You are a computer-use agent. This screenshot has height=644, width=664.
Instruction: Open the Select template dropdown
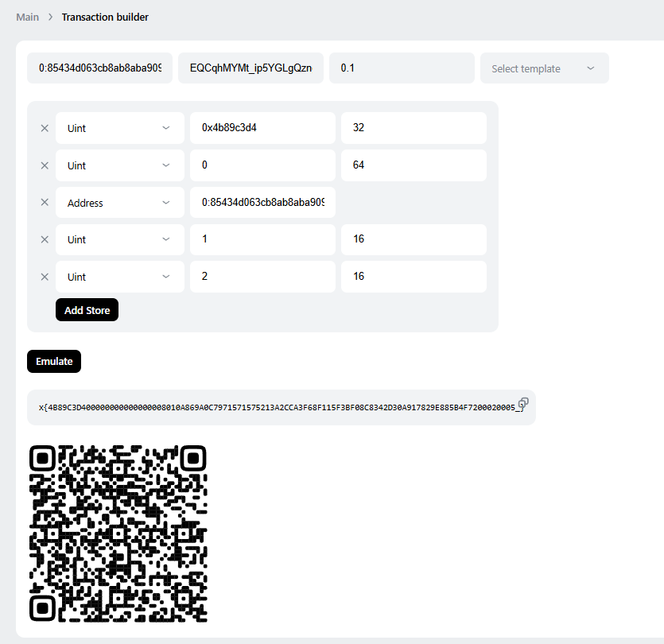[x=544, y=68]
